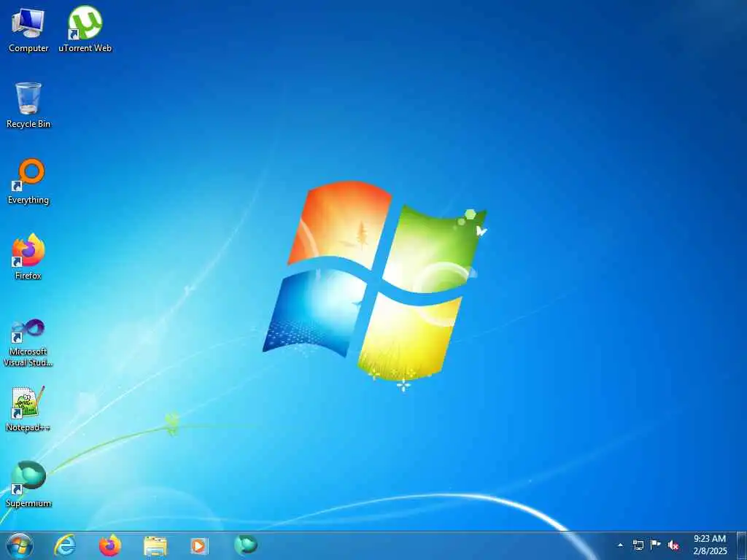The height and width of the screenshot is (560, 747).
Task: Launch Firefox from the taskbar
Action: pyautogui.click(x=110, y=545)
